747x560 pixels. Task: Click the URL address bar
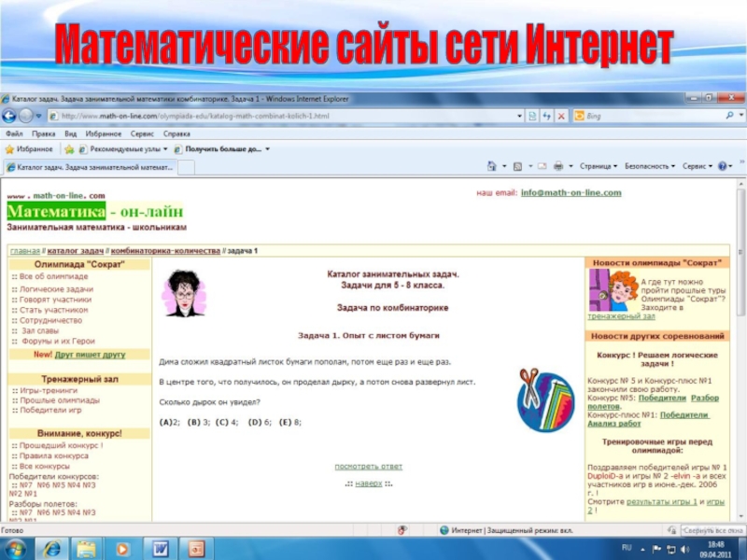pos(280,116)
